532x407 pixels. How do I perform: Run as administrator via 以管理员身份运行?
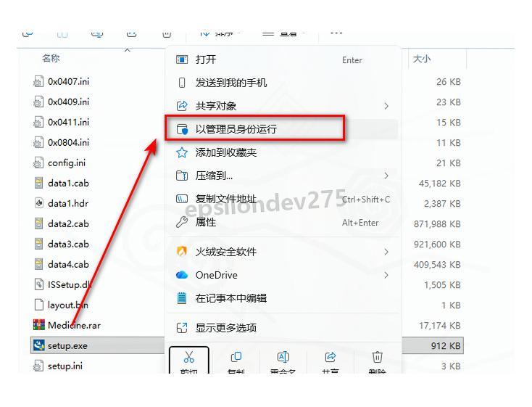tap(283, 129)
